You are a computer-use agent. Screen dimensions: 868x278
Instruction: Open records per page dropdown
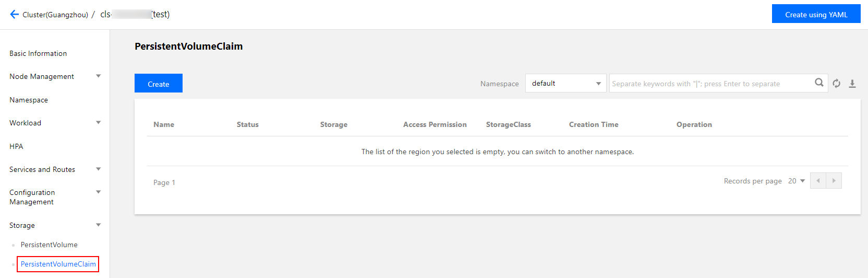coord(797,181)
